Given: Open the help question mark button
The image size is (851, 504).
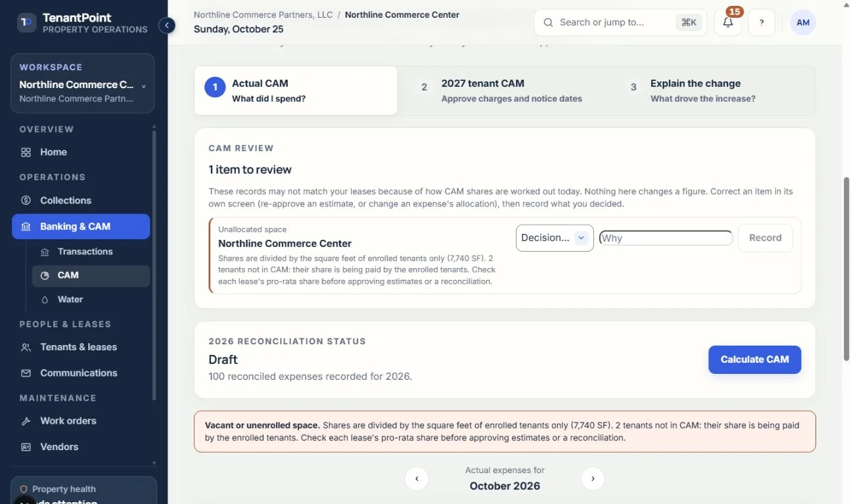Looking at the screenshot, I should pyautogui.click(x=762, y=22).
